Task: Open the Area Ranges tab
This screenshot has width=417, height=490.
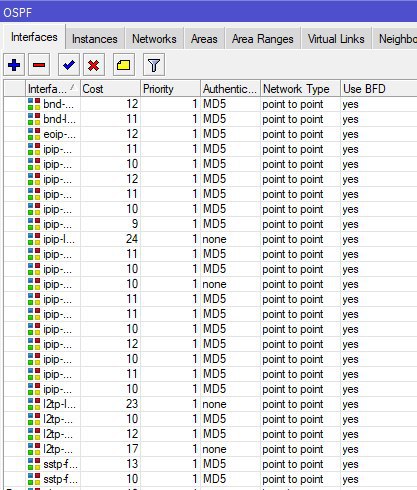Action: 263,39
